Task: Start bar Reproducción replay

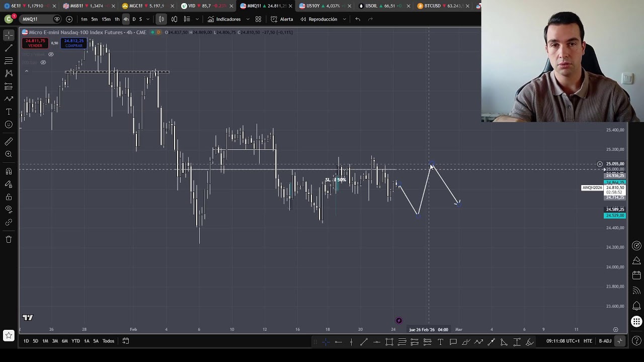Action: pyautogui.click(x=319, y=19)
